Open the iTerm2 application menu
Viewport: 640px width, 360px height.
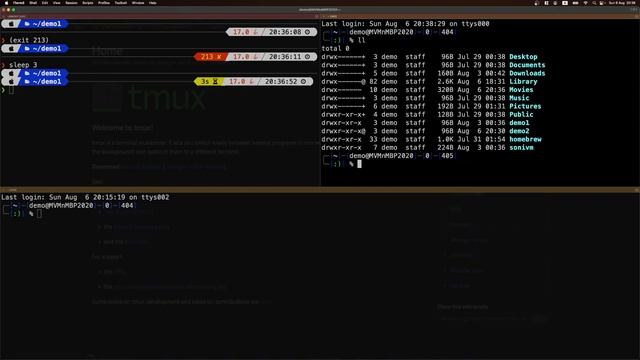pos(19,3)
